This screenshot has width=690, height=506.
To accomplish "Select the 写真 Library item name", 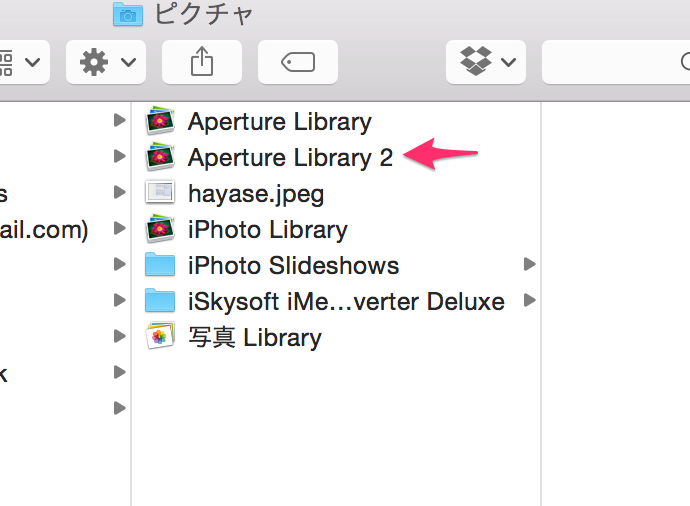I will tap(254, 337).
